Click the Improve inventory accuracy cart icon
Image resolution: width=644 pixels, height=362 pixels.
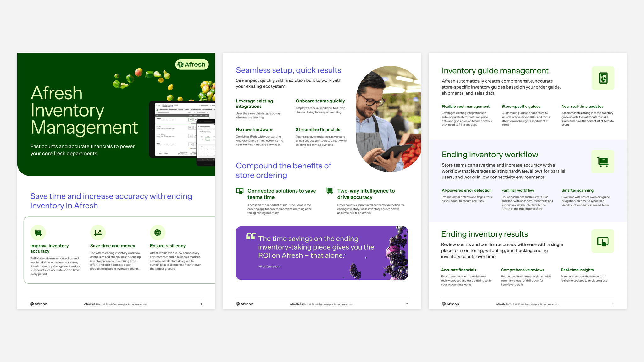(38, 233)
